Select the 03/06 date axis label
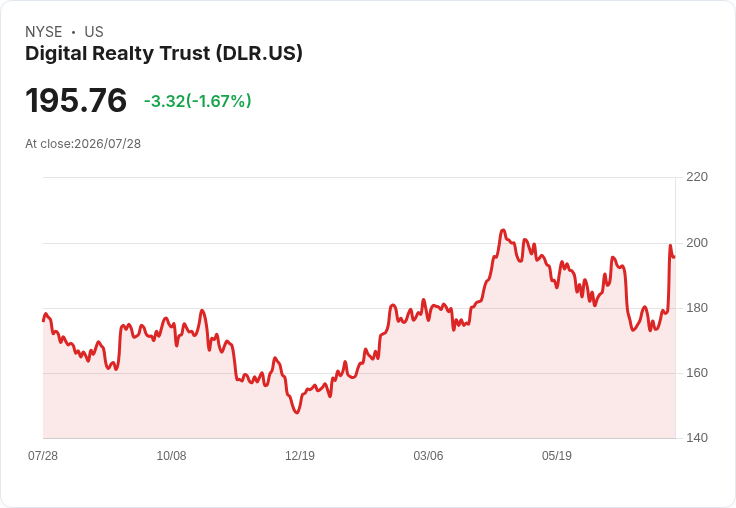The image size is (736, 508). (x=428, y=455)
